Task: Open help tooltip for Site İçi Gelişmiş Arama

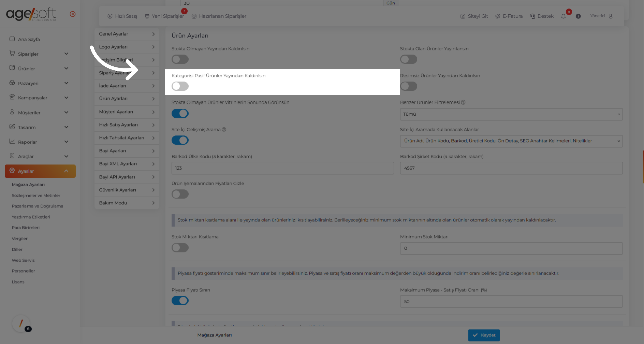Action: pos(224,130)
